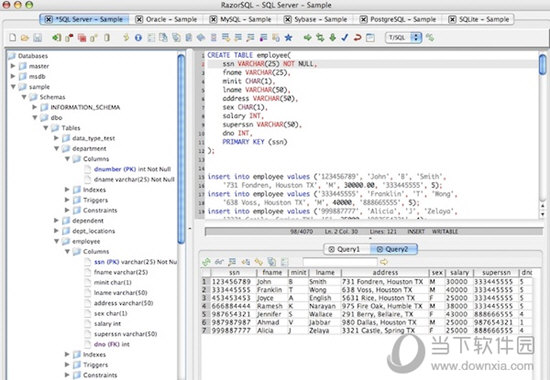The width and height of the screenshot is (550, 380).
Task: Click the green down arrow fetch icon
Action: click(x=333, y=38)
